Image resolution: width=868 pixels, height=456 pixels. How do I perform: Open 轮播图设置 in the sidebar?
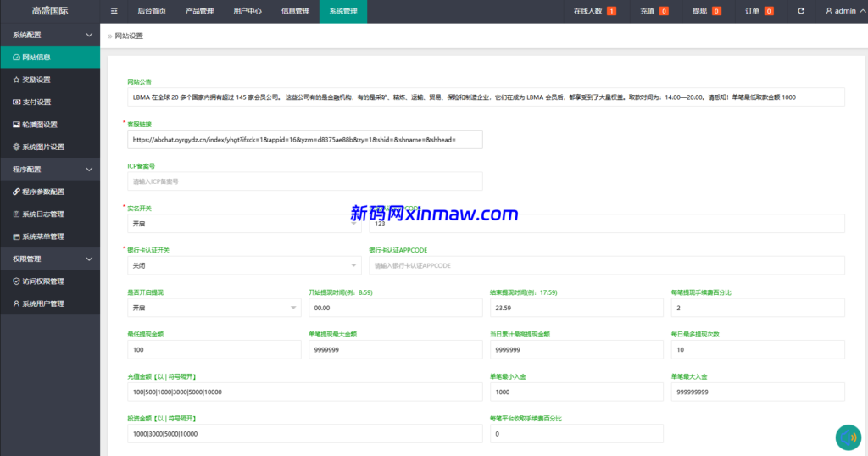[50, 125]
